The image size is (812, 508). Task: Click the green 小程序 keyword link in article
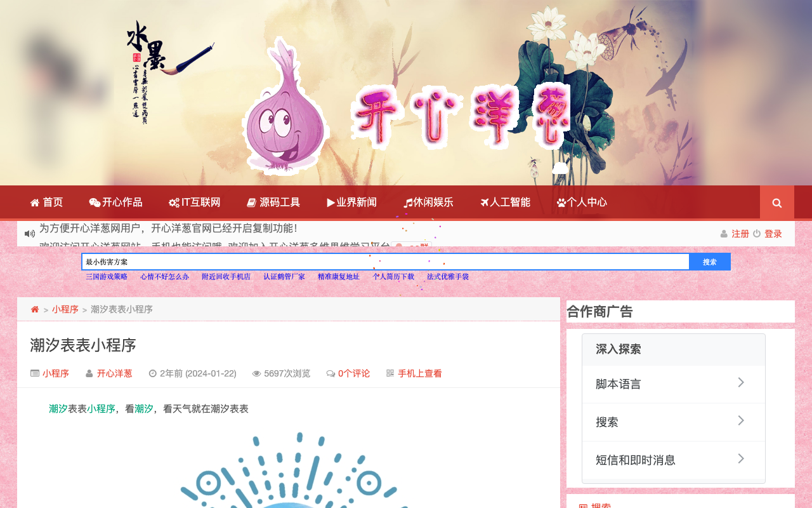coord(101,409)
